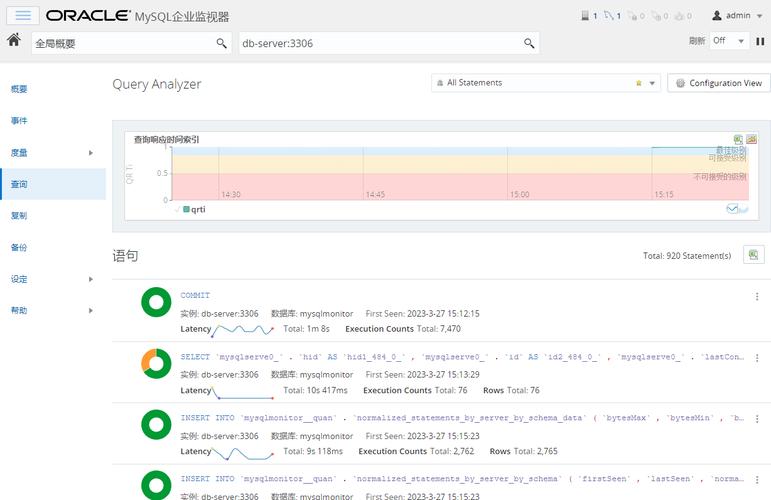Click the search icon in 全局概要 field

pos(221,43)
